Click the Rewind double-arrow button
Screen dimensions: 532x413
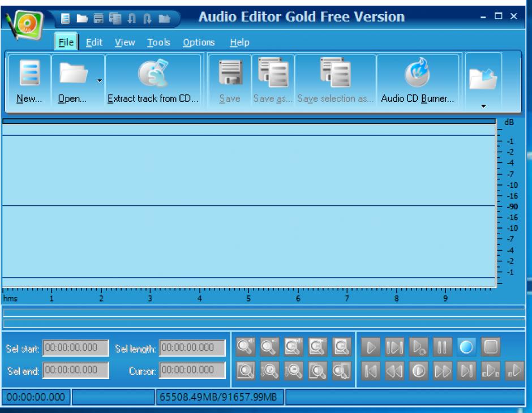394,371
